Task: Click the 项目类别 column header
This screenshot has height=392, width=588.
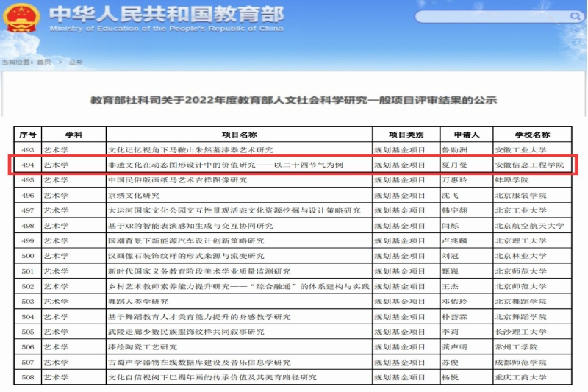Action: click(x=406, y=135)
